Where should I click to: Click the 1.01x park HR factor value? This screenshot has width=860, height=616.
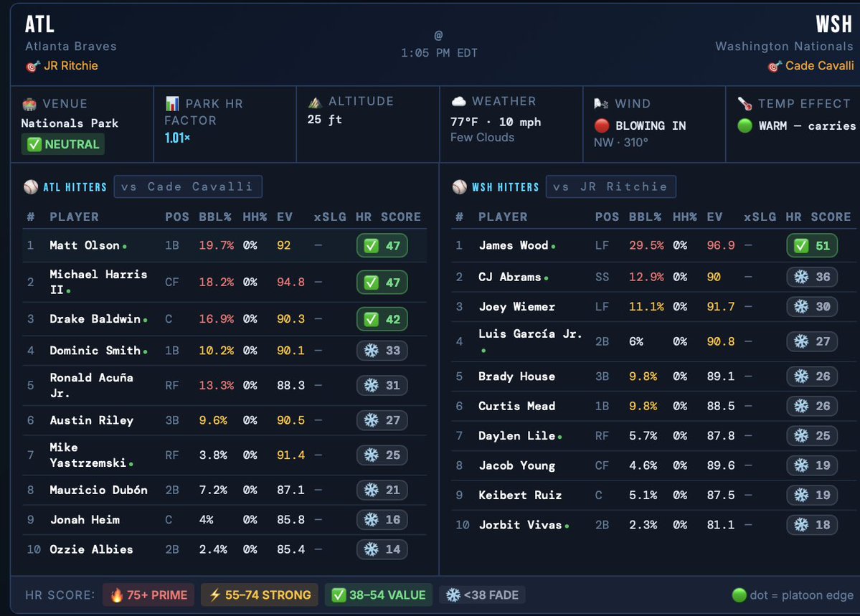tap(177, 138)
